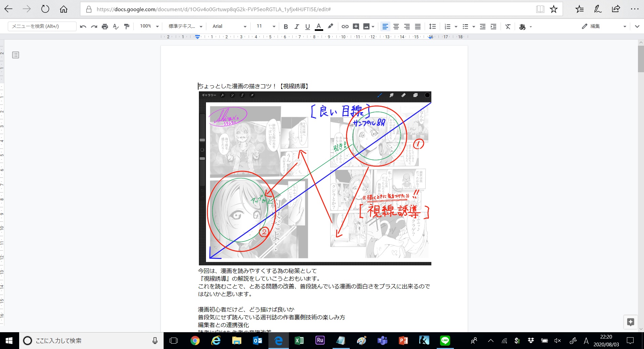Open line spacing options
The height and width of the screenshot is (349, 644).
click(432, 27)
